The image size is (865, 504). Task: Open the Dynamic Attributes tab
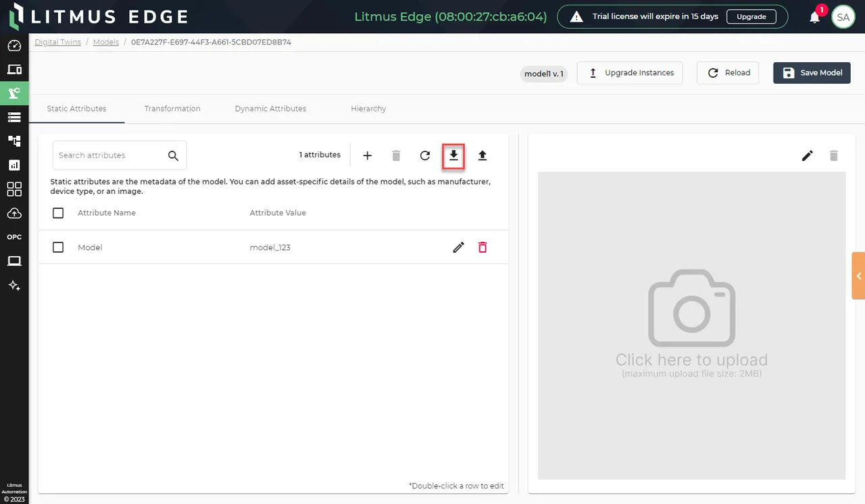pyautogui.click(x=270, y=108)
